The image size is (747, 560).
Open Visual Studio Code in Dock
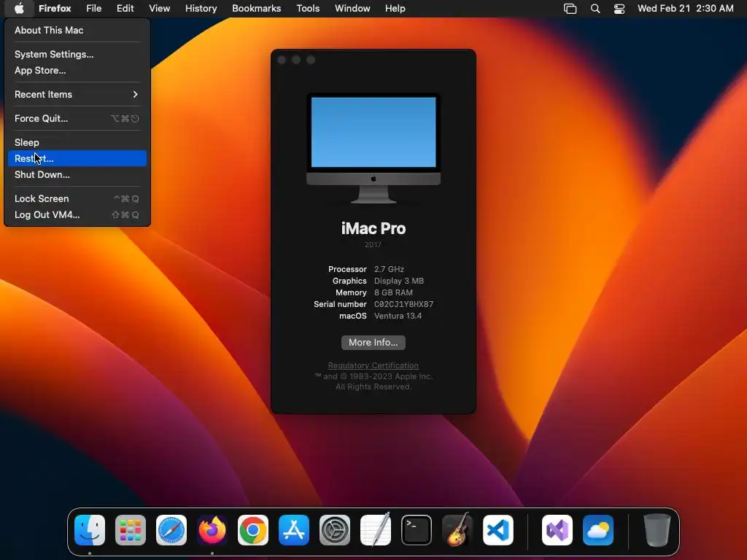click(x=498, y=530)
